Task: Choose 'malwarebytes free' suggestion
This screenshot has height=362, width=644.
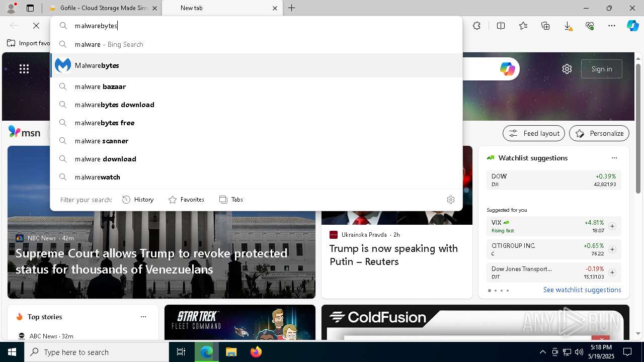Action: coord(256,123)
